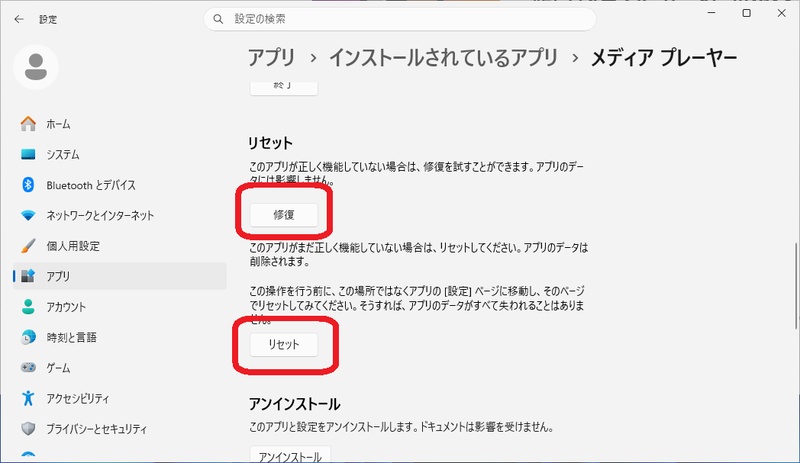Open the システム settings page
Image resolution: width=800 pixels, height=463 pixels.
[x=119, y=154]
